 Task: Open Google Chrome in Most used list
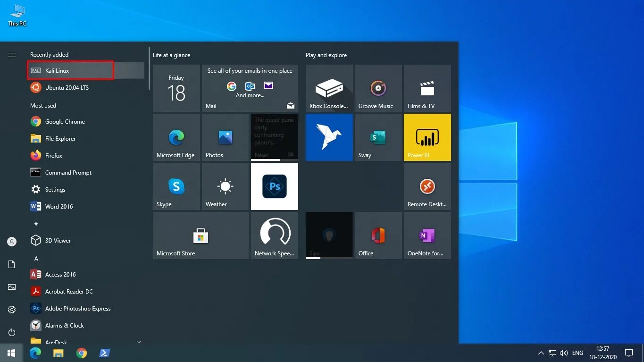tap(85, 121)
